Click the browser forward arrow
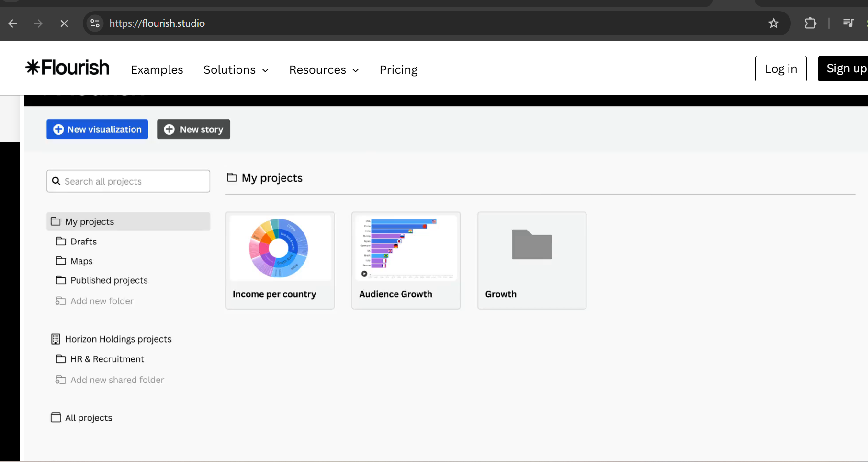This screenshot has width=868, height=462. coord(38,23)
